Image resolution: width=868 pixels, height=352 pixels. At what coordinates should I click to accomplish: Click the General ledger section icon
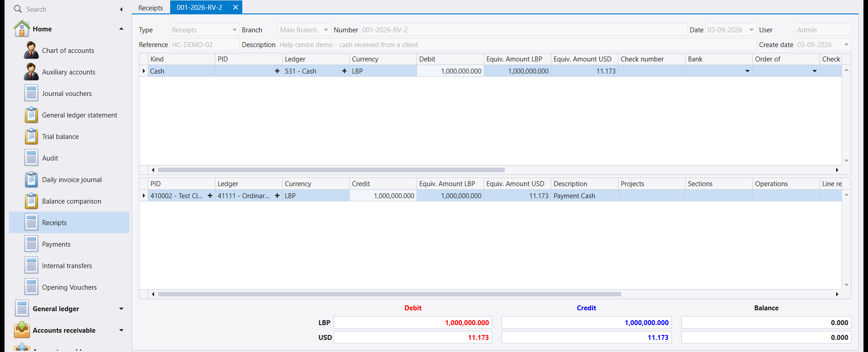(x=21, y=309)
